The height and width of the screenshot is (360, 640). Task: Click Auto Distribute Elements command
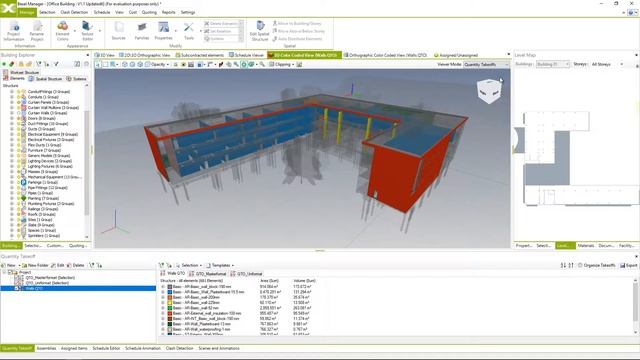click(x=297, y=39)
